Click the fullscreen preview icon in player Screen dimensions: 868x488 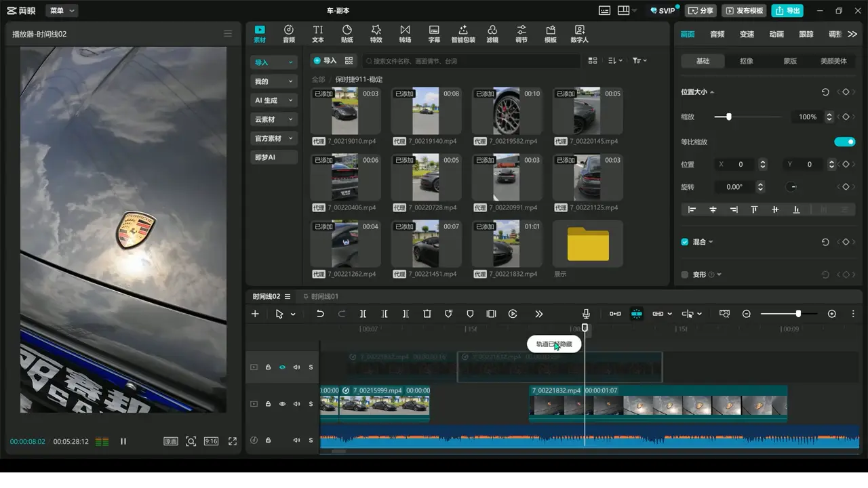(x=233, y=441)
